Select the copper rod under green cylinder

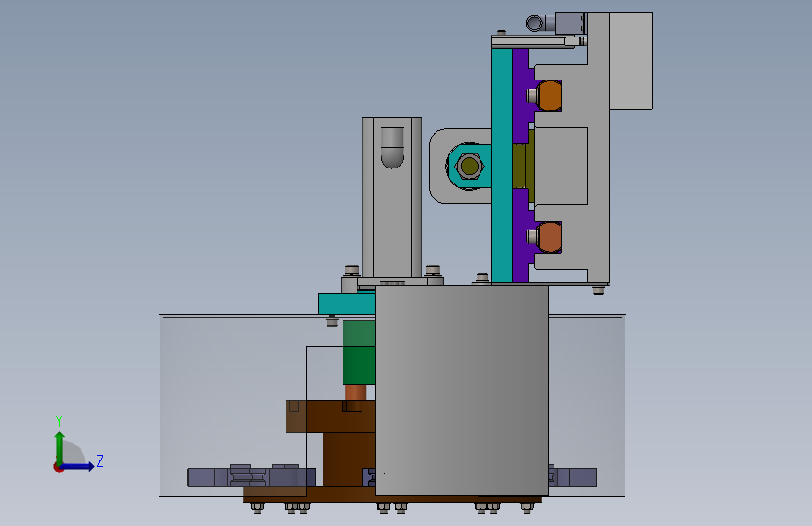click(x=355, y=392)
